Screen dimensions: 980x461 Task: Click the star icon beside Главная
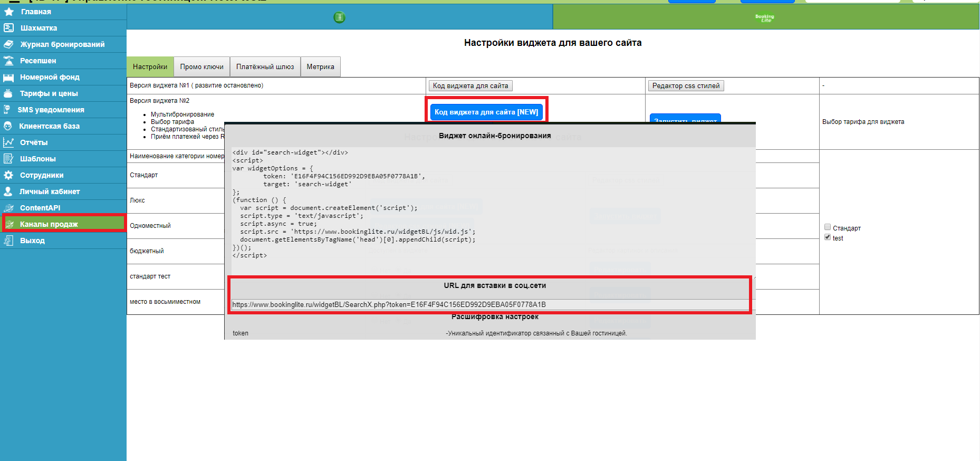pyautogui.click(x=9, y=12)
